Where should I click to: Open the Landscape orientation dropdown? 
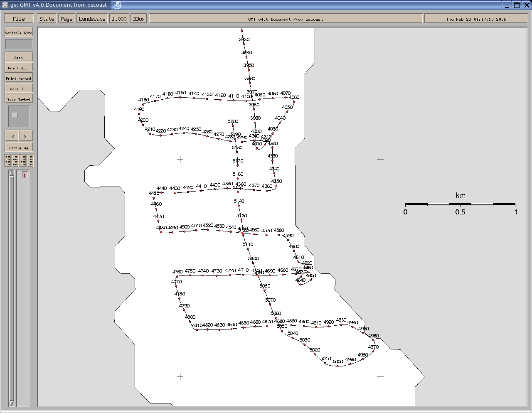tap(92, 19)
